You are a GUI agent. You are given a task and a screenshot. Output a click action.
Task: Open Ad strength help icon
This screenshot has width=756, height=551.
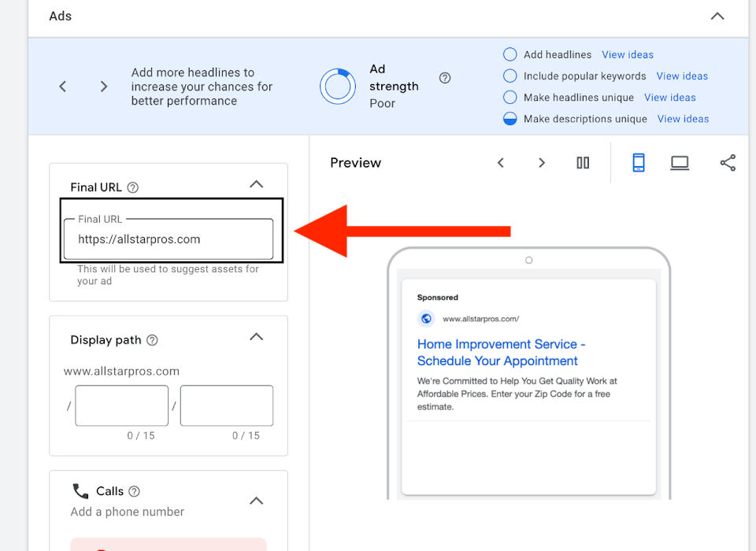445,78
